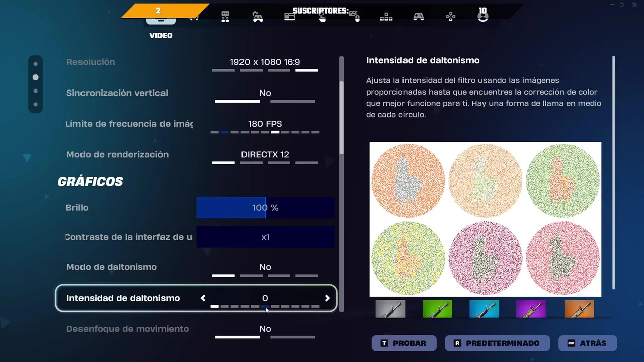This screenshot has height=362, width=644.
Task: Change the DIRECTX 12 rendering mode selector
Action: (x=265, y=157)
